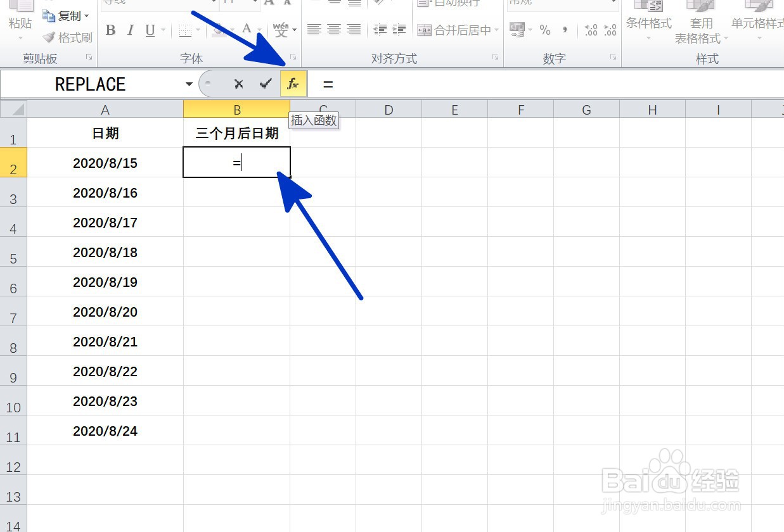The height and width of the screenshot is (532, 784).
Task: Click the cell containing 2020/8/17
Action: click(x=105, y=222)
